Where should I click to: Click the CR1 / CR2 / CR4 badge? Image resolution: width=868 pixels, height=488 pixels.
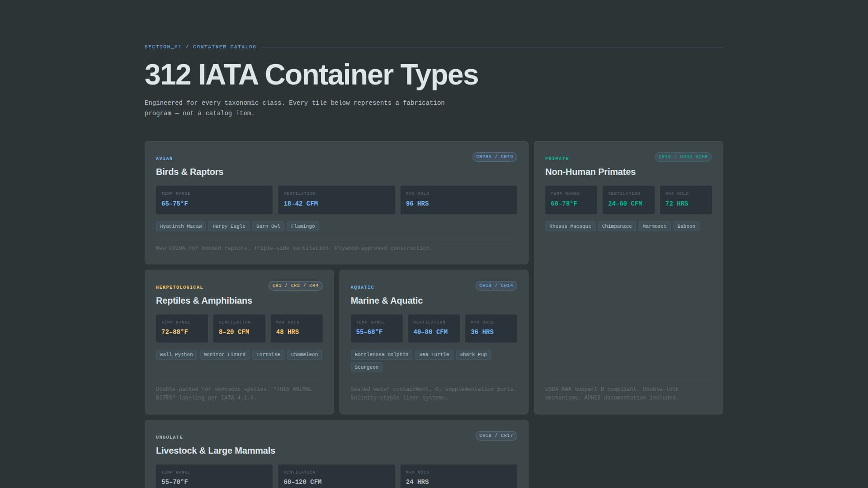(x=295, y=286)
